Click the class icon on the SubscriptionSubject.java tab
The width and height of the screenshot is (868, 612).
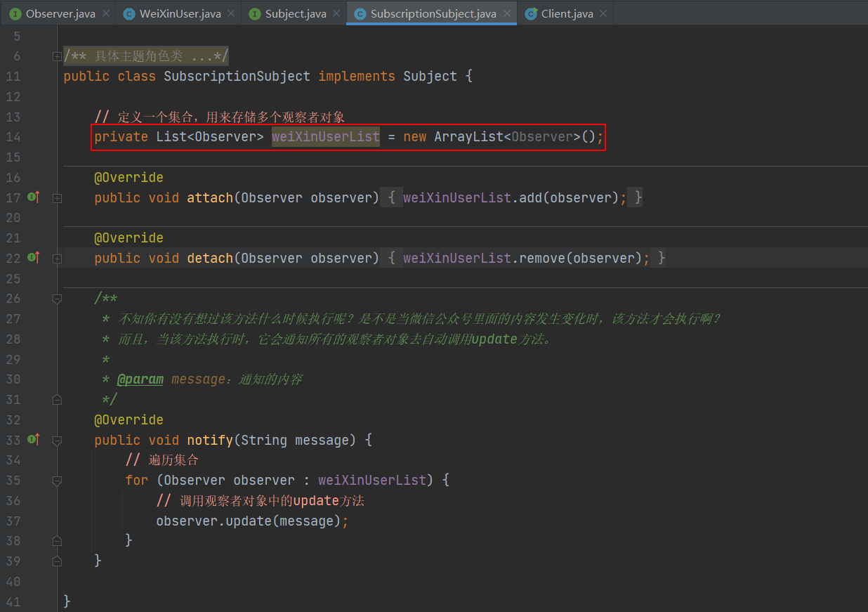pyautogui.click(x=360, y=13)
